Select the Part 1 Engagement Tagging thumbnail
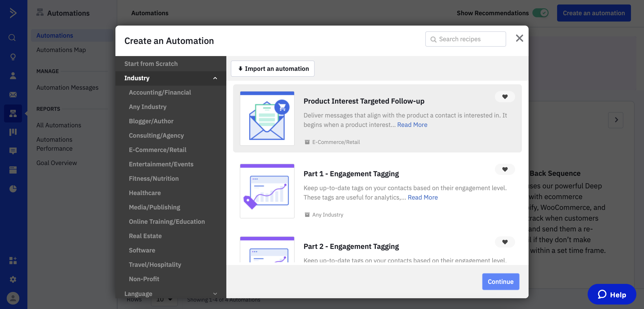Screen dimensions: 644x309 [267, 191]
